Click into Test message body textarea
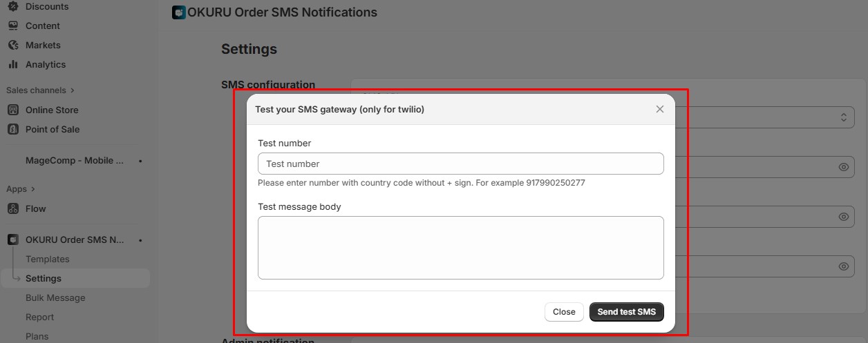 coord(461,248)
